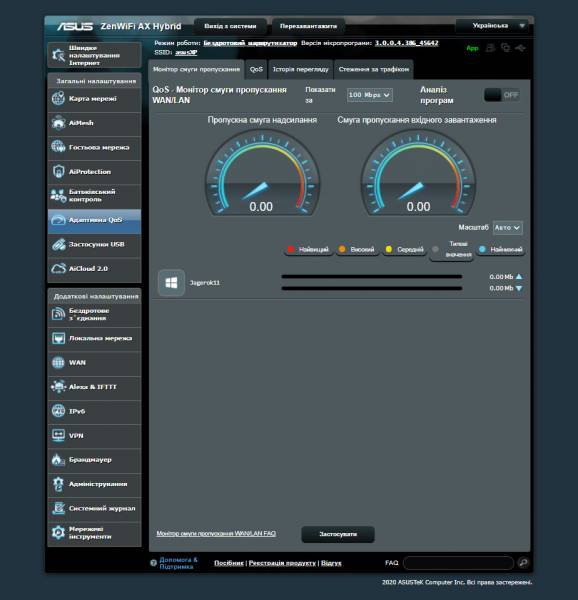Click the Допомога & Підтримка help link

point(178,563)
